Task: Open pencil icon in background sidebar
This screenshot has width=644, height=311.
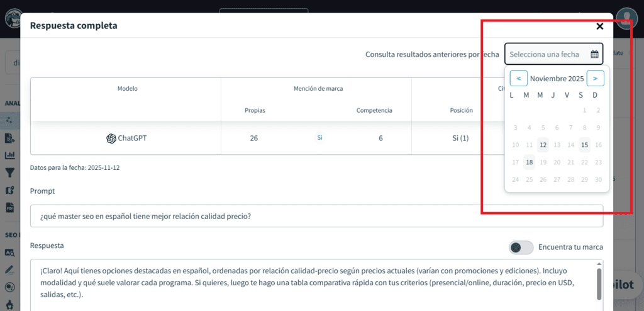Action: [9, 270]
